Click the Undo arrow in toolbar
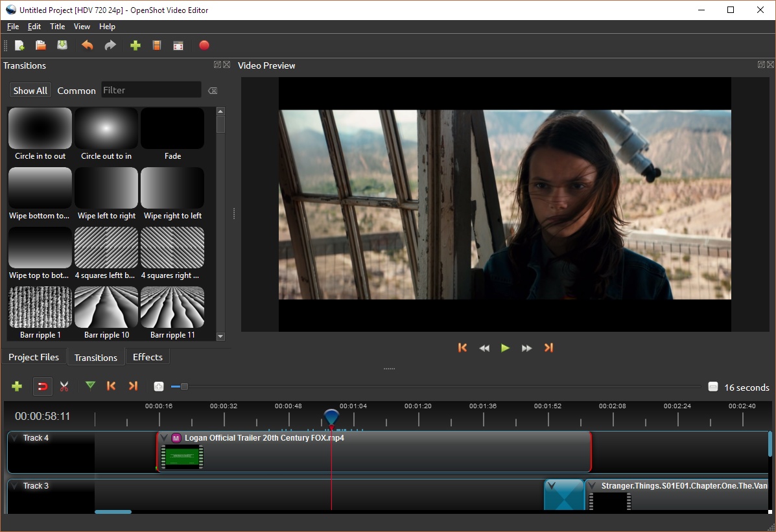 [x=87, y=45]
